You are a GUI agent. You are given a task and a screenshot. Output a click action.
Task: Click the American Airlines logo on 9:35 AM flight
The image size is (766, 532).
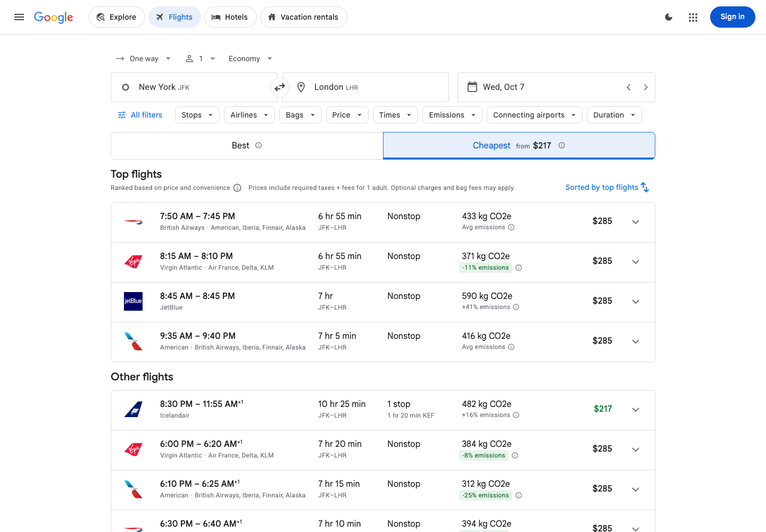point(133,341)
